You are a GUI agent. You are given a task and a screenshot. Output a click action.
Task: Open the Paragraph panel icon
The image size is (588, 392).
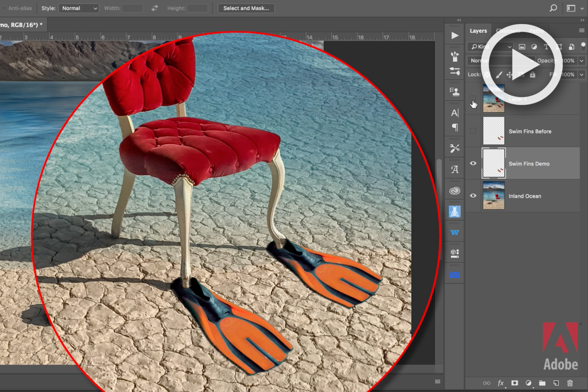pos(455,127)
